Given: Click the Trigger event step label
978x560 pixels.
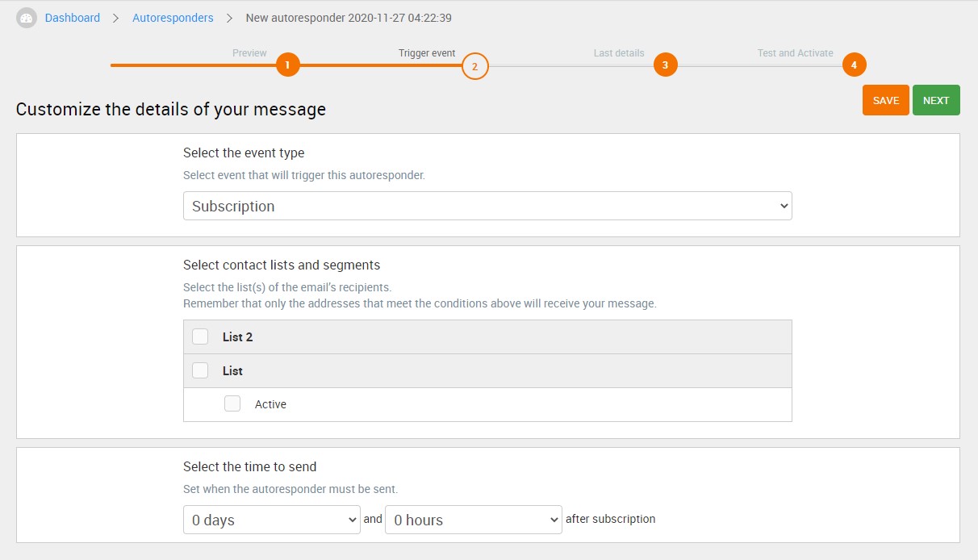Looking at the screenshot, I should pyautogui.click(x=427, y=53).
